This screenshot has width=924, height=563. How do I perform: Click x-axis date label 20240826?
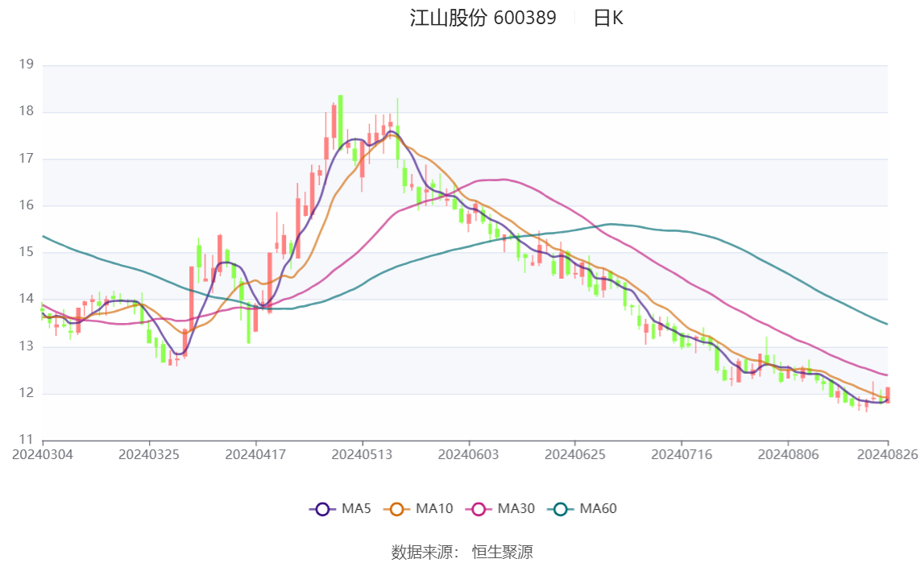[888, 454]
